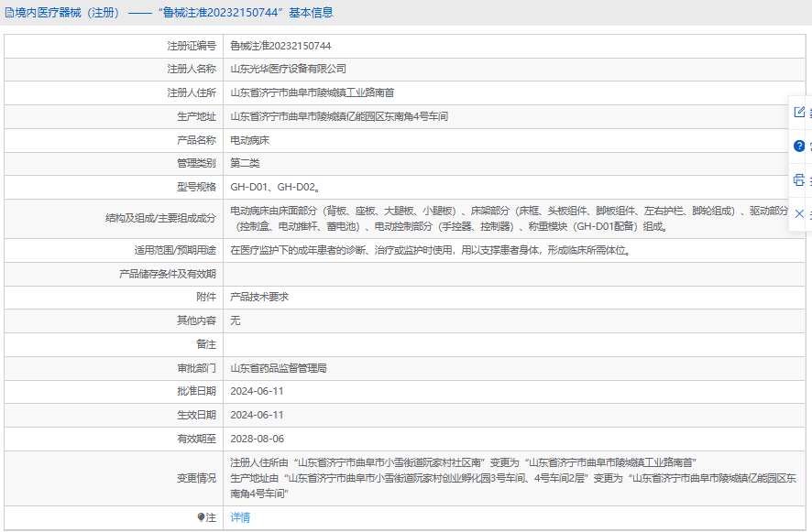
Task: Click the model spec GH-D01、GH-D02 cell
Action: pyautogui.click(x=274, y=188)
